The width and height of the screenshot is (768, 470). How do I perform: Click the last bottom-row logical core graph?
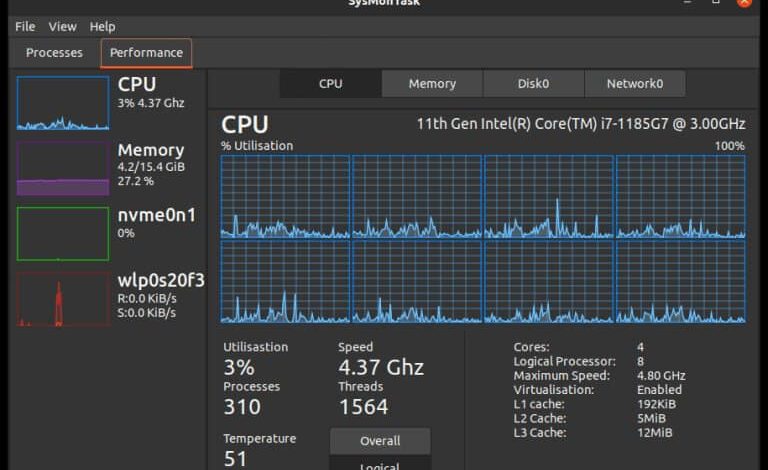click(681, 282)
